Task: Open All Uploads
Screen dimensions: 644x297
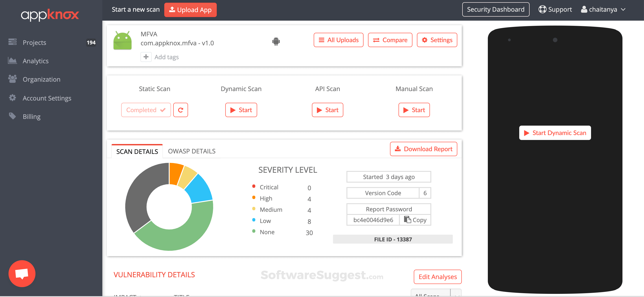Action: click(339, 40)
